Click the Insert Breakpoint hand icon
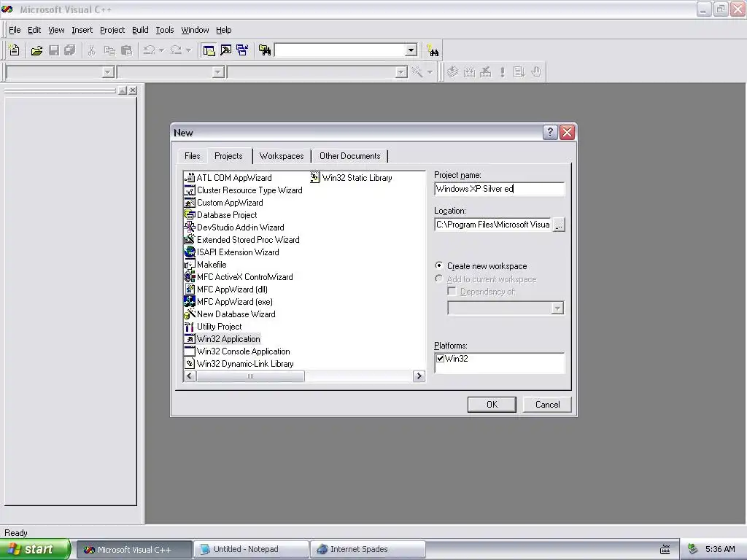This screenshot has height=560, width=747. pyautogui.click(x=536, y=72)
